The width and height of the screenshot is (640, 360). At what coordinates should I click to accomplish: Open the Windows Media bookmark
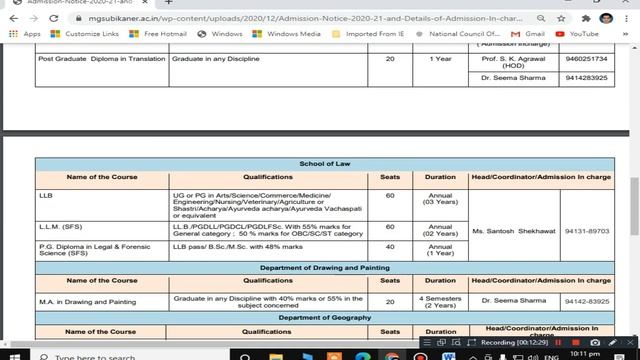[287, 34]
